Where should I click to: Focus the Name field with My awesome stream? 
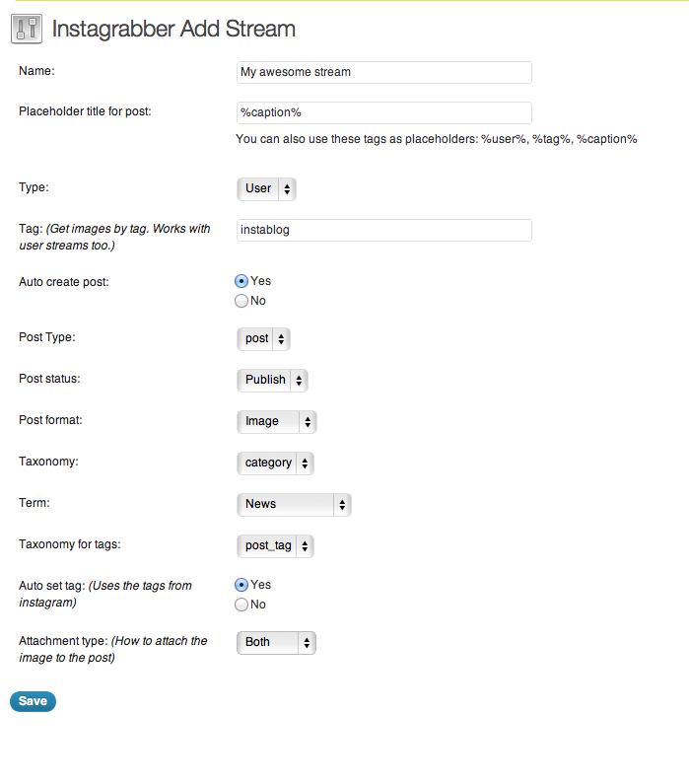click(384, 73)
